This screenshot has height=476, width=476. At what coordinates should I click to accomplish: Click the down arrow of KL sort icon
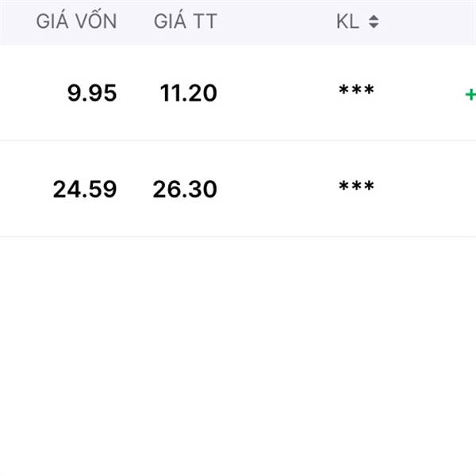coord(374,25)
